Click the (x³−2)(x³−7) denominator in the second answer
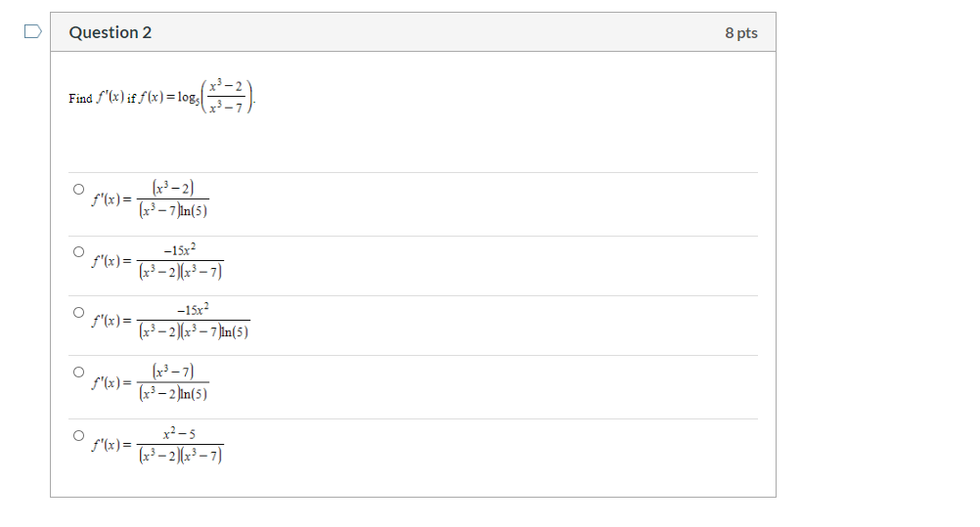Viewport: 980px width, 527px height. pyautogui.click(x=180, y=271)
